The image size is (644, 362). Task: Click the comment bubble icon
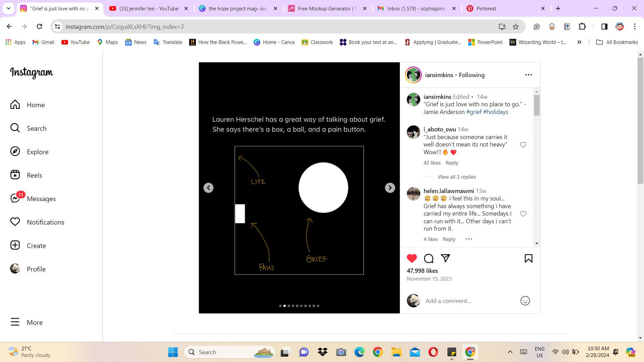(x=429, y=258)
